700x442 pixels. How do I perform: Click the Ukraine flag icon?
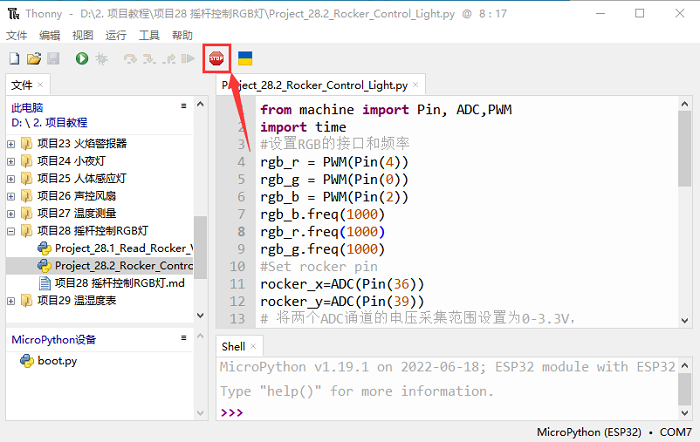click(245, 59)
